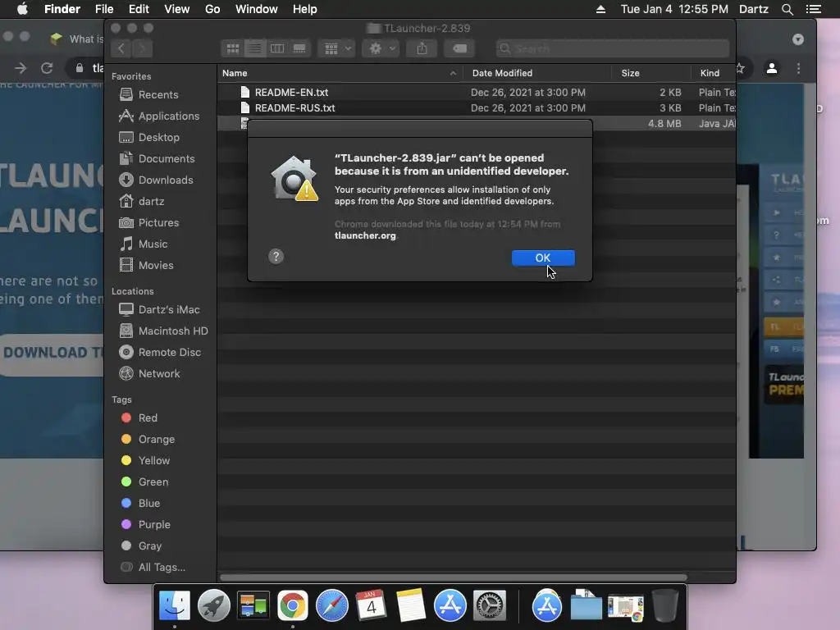Viewport: 840px width, 630px height.
Task: Filter by the Yellow tag
Action: (153, 461)
